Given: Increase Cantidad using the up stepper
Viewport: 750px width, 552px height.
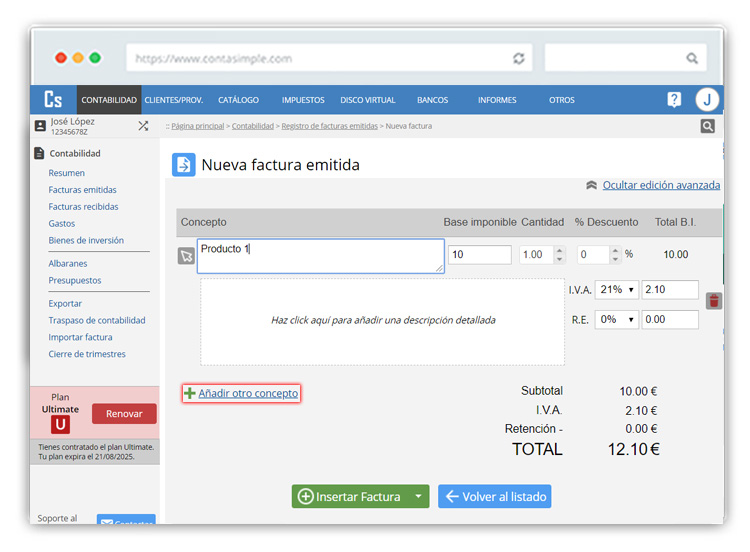Looking at the screenshot, I should pos(559,250).
